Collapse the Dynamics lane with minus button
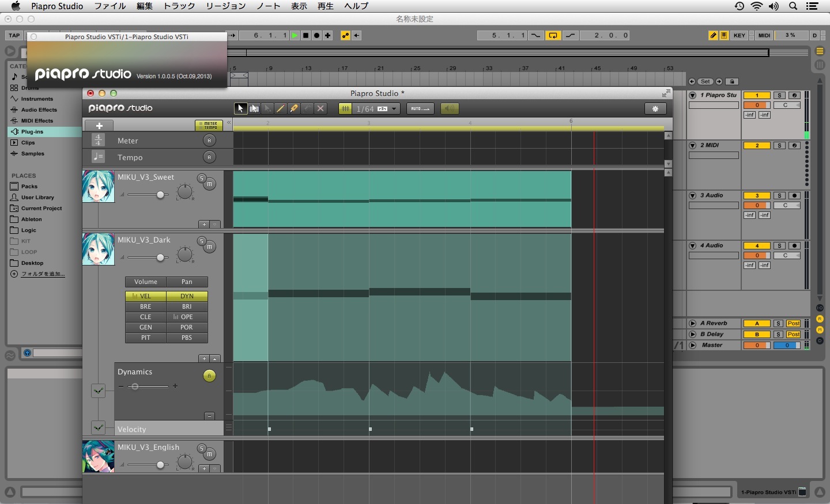Image resolution: width=830 pixels, height=504 pixels. click(209, 416)
